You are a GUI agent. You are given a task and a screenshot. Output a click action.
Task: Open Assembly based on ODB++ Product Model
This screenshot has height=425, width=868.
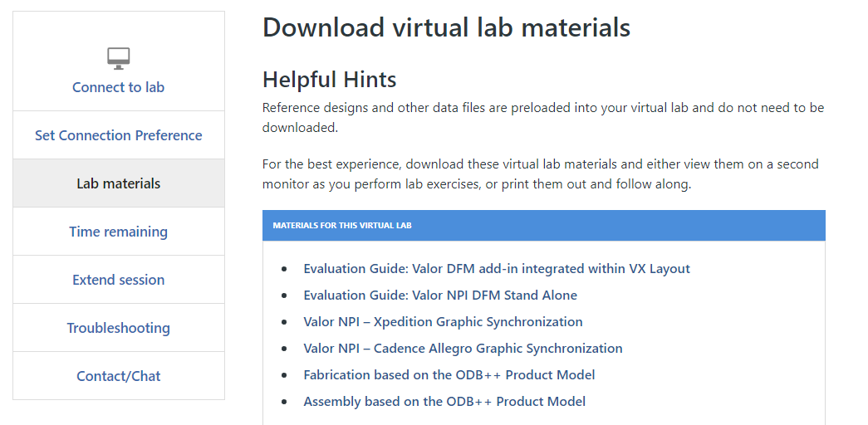click(x=444, y=402)
